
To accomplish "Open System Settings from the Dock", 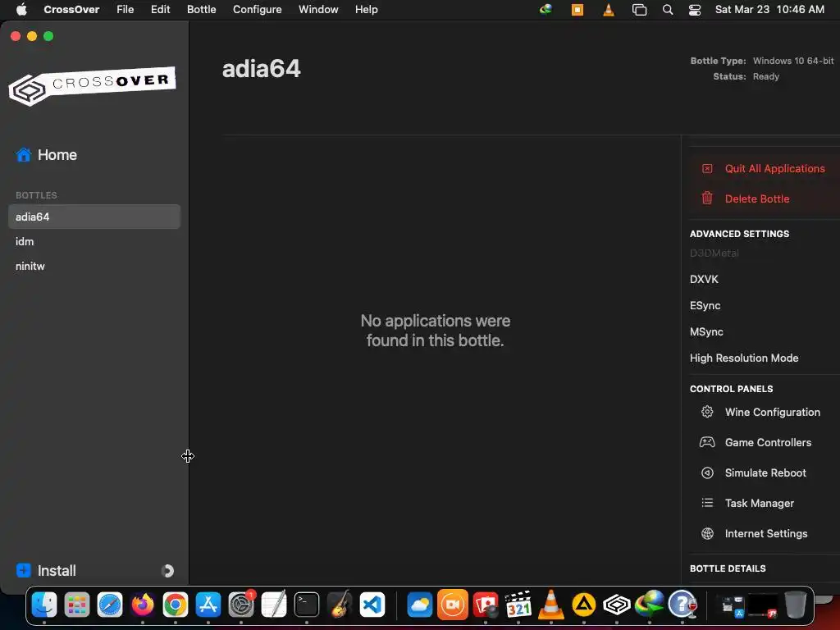I will pos(241,605).
